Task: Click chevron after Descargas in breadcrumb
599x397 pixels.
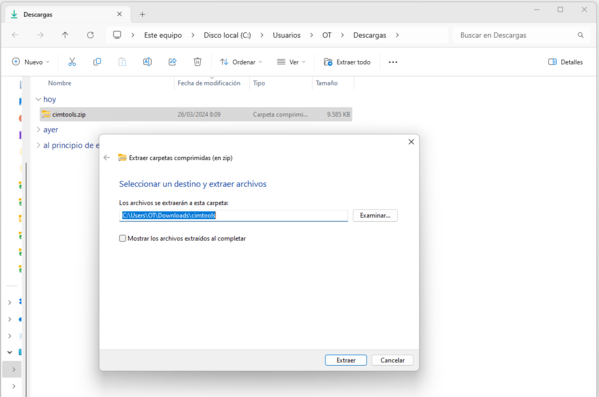Action: click(x=397, y=35)
